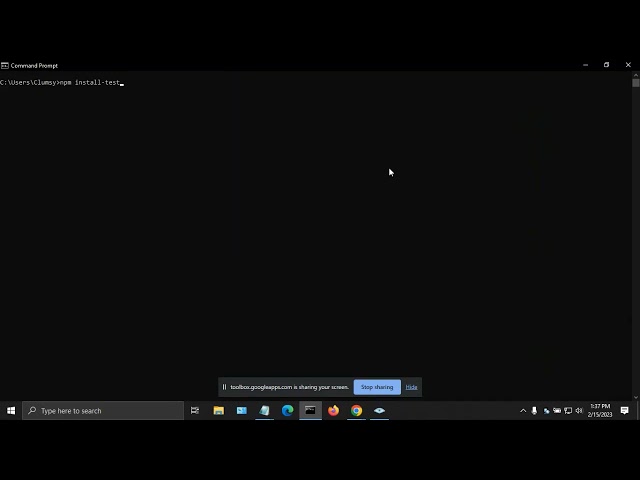Open the blue eye-shaped app on taskbar

point(379,411)
